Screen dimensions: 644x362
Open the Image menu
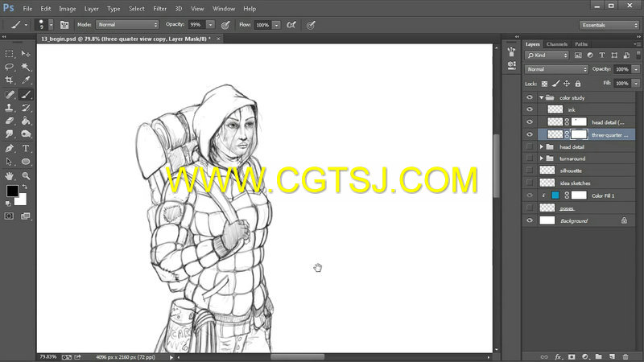(67, 8)
